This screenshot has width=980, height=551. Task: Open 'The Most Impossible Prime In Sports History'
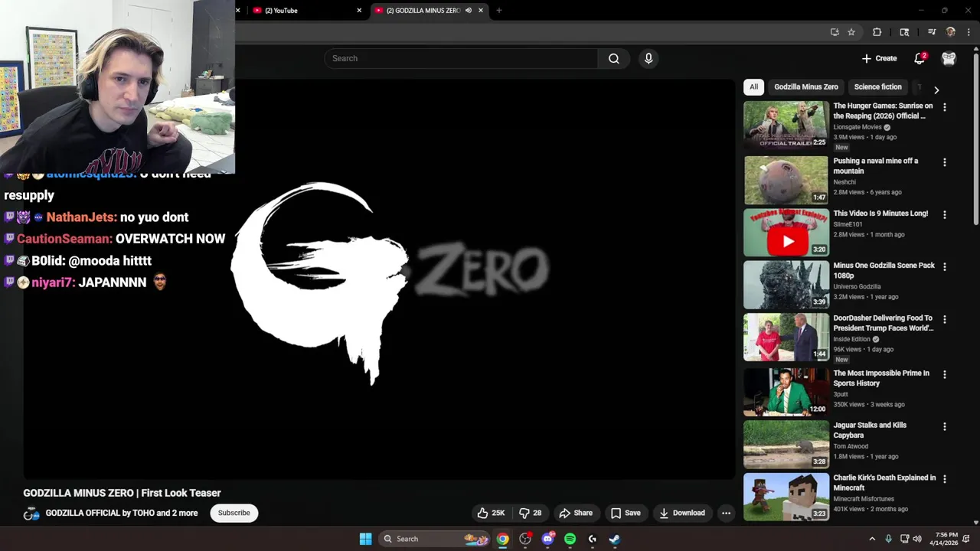coord(881,378)
